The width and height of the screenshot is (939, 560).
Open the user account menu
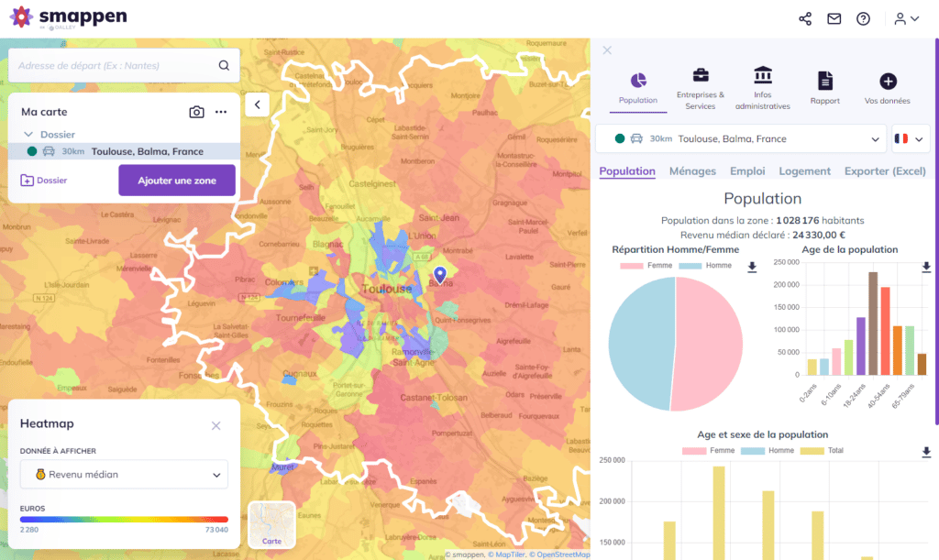[x=907, y=18]
